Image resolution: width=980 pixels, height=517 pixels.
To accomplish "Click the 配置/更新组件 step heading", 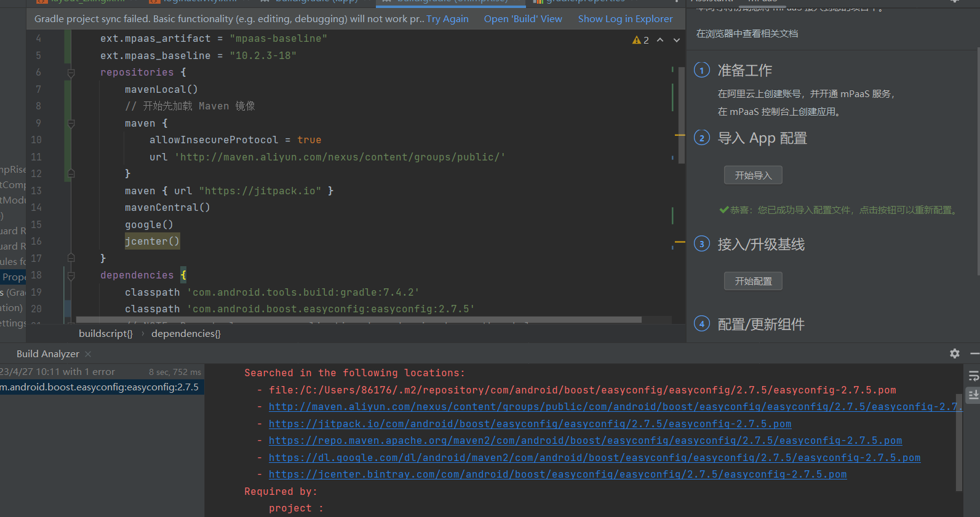I will (761, 325).
